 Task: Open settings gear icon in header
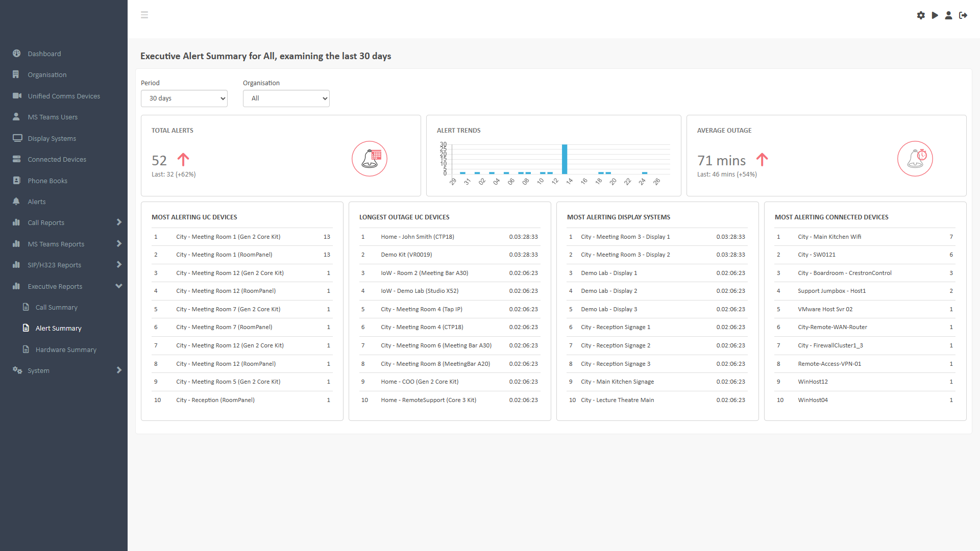tap(921, 15)
